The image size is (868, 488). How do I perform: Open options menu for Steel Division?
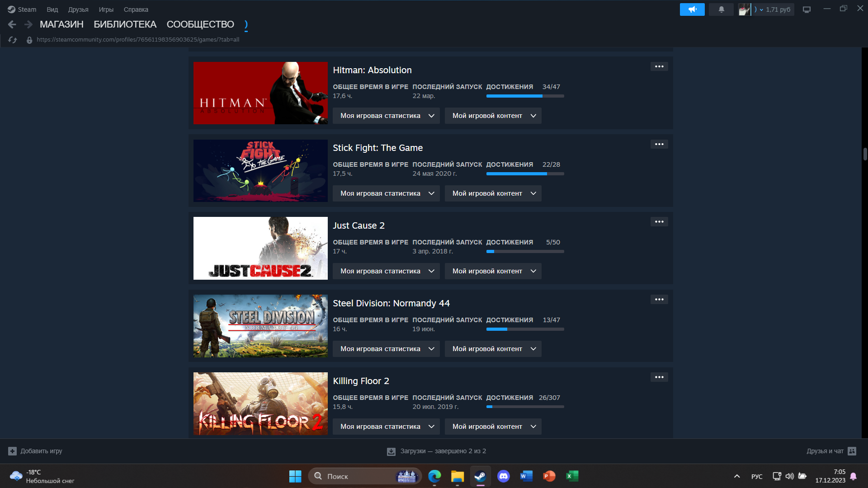click(659, 300)
